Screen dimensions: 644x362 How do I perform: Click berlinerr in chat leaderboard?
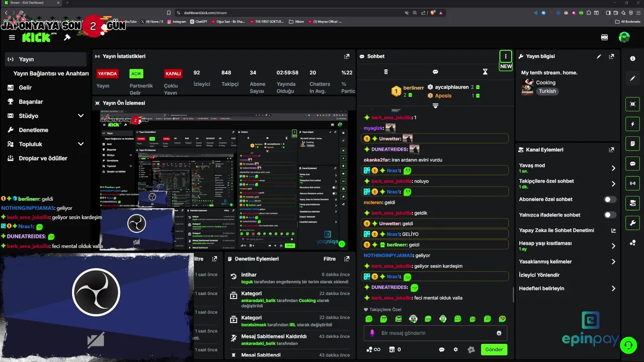click(x=414, y=87)
